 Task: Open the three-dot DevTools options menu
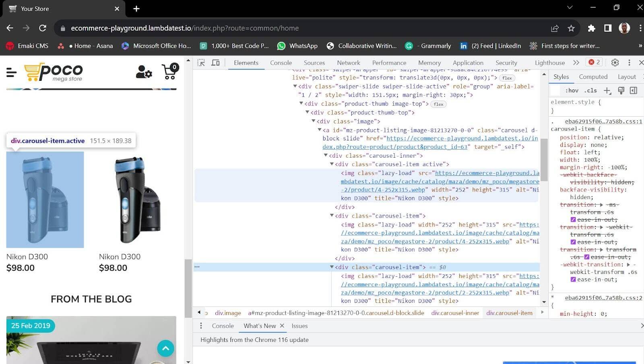[x=630, y=62]
